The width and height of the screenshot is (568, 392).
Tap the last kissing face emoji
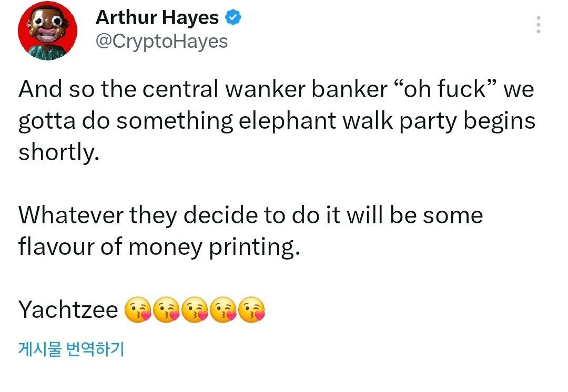tap(251, 310)
